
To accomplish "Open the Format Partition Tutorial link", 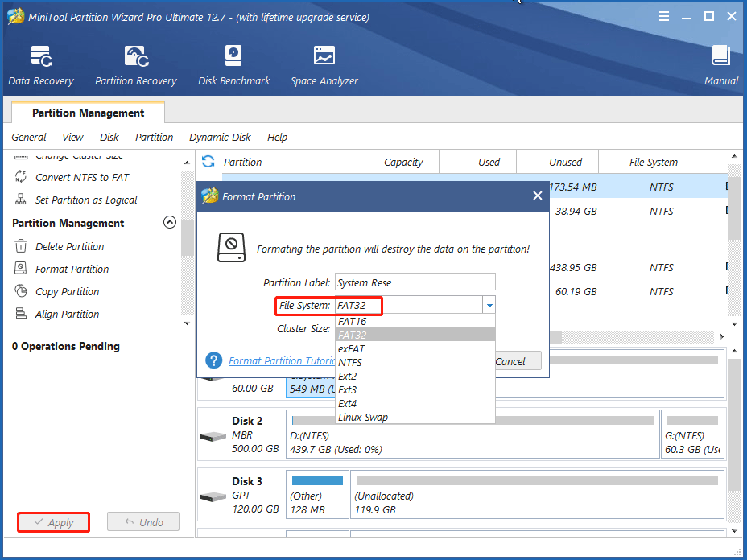I will 282,360.
